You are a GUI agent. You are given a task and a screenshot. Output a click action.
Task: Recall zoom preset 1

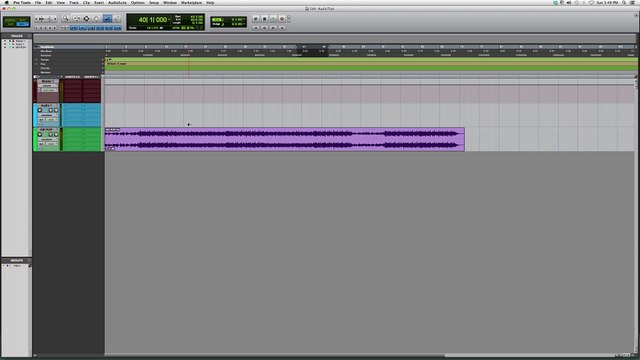click(37, 28)
